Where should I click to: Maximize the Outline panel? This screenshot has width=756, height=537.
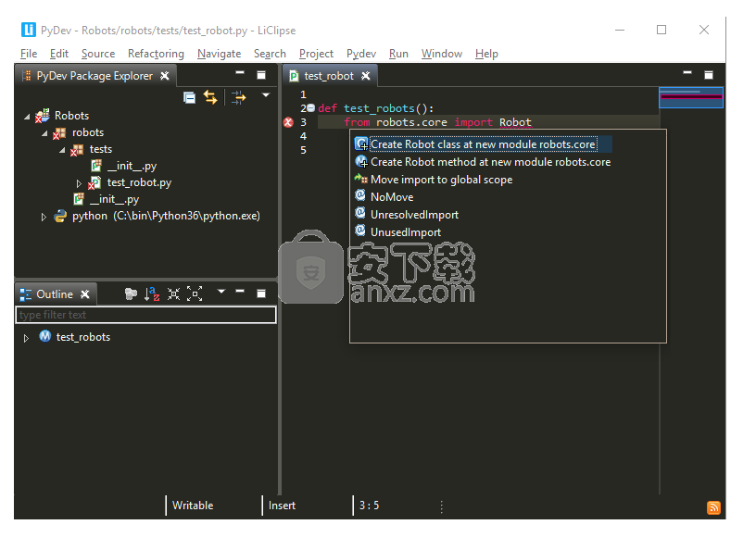pos(261,293)
